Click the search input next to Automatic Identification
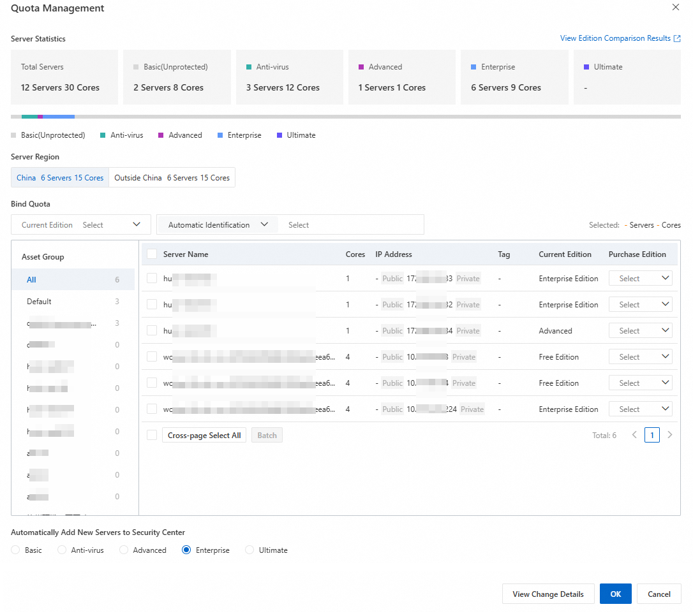The image size is (693, 616). click(352, 225)
